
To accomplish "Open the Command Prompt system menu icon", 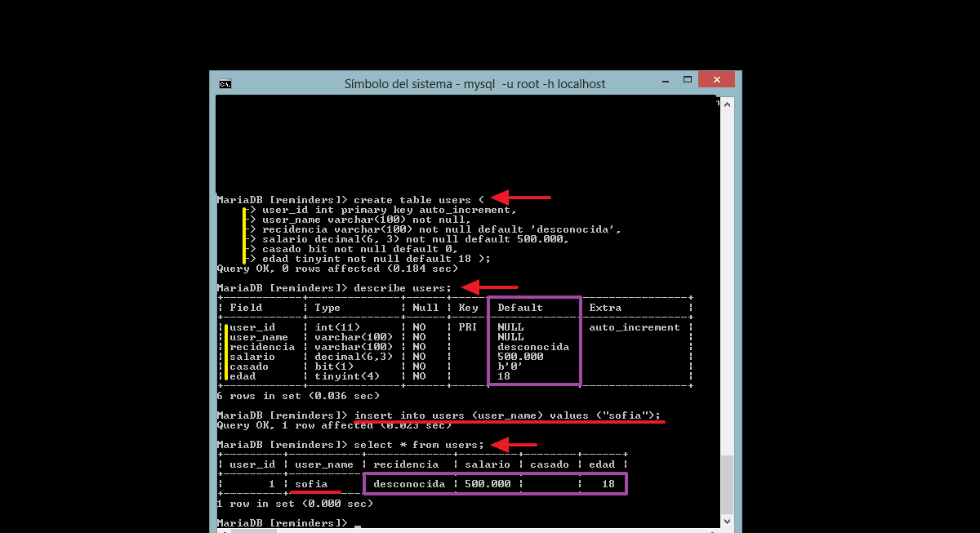I will pos(225,83).
